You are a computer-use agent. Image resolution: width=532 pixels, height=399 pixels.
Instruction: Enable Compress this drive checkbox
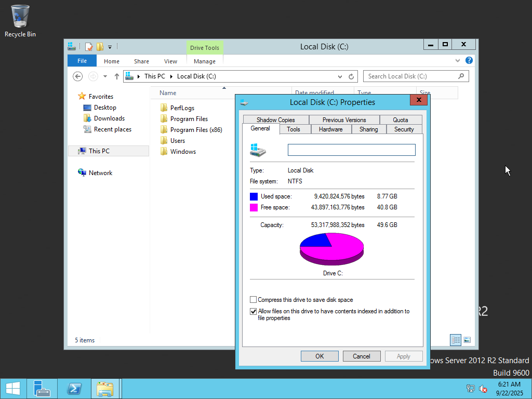point(254,300)
